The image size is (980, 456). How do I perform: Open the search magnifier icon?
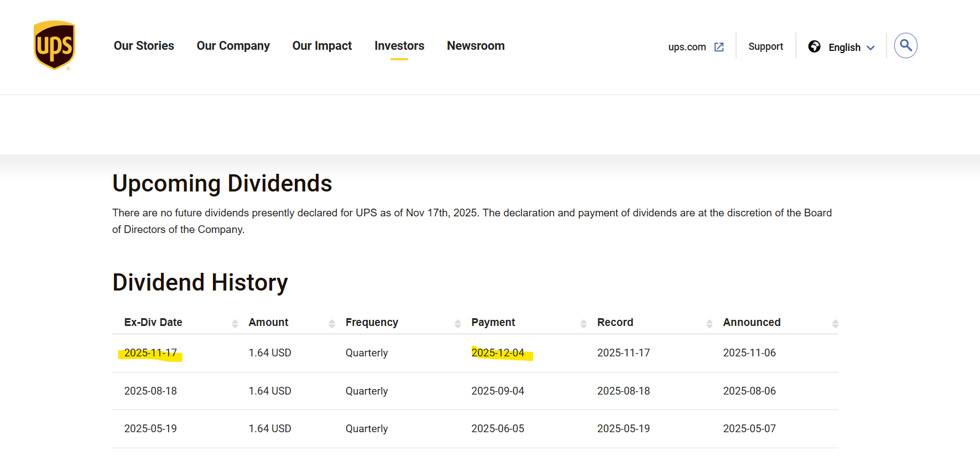point(905,45)
